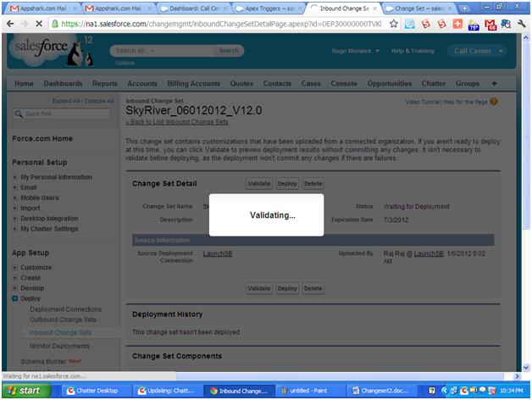
Task: Open the Gmail checker extension icon
Action: (x=490, y=25)
